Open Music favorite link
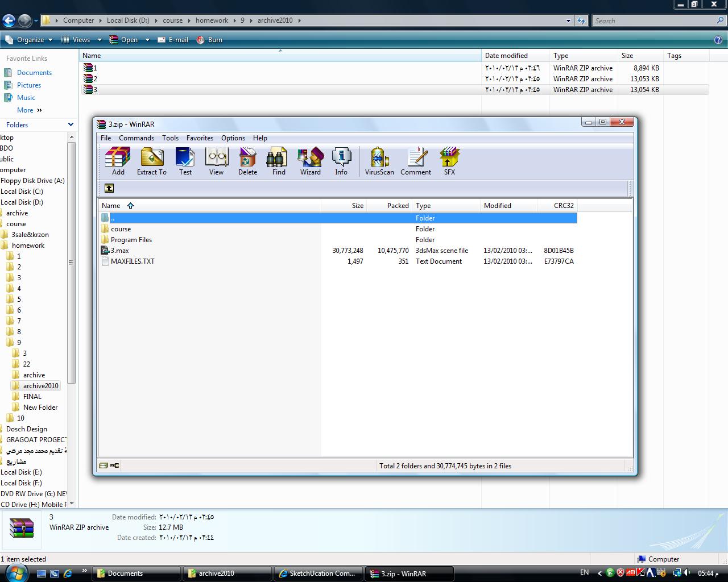 click(x=26, y=98)
